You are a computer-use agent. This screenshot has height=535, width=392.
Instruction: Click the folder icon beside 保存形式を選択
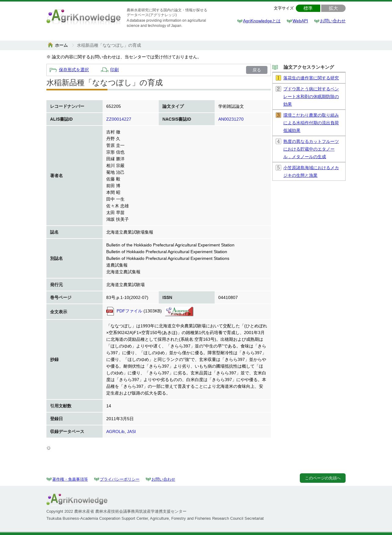(x=53, y=70)
